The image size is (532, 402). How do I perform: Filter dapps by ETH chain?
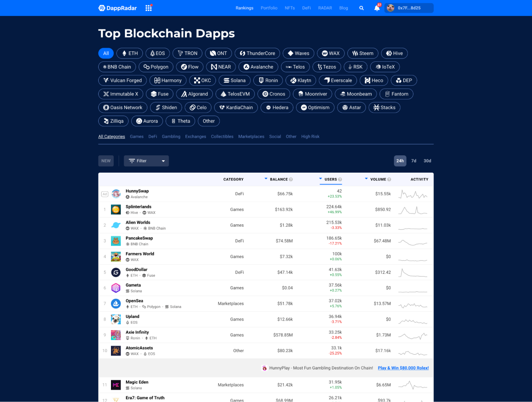(130, 53)
